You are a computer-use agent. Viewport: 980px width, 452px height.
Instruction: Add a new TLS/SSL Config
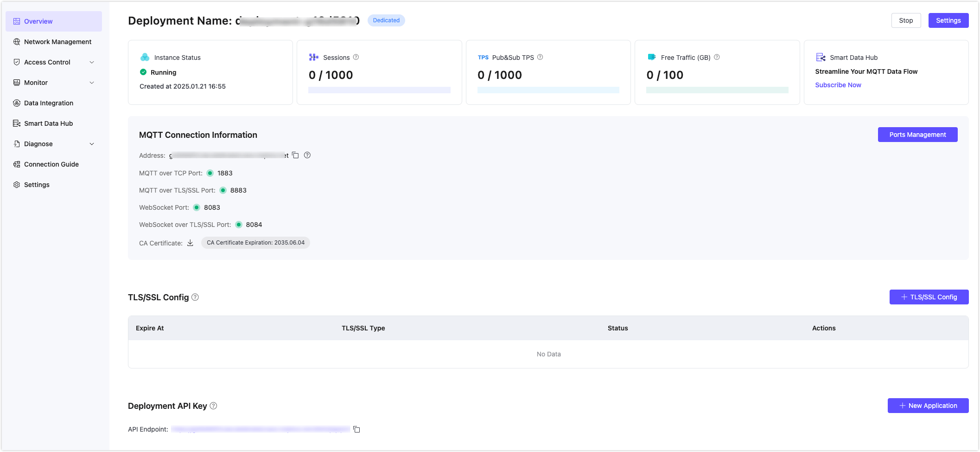[929, 297]
